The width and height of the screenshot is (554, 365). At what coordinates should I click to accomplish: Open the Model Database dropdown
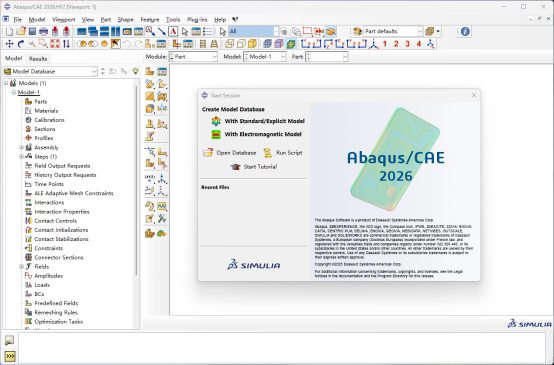pos(50,71)
